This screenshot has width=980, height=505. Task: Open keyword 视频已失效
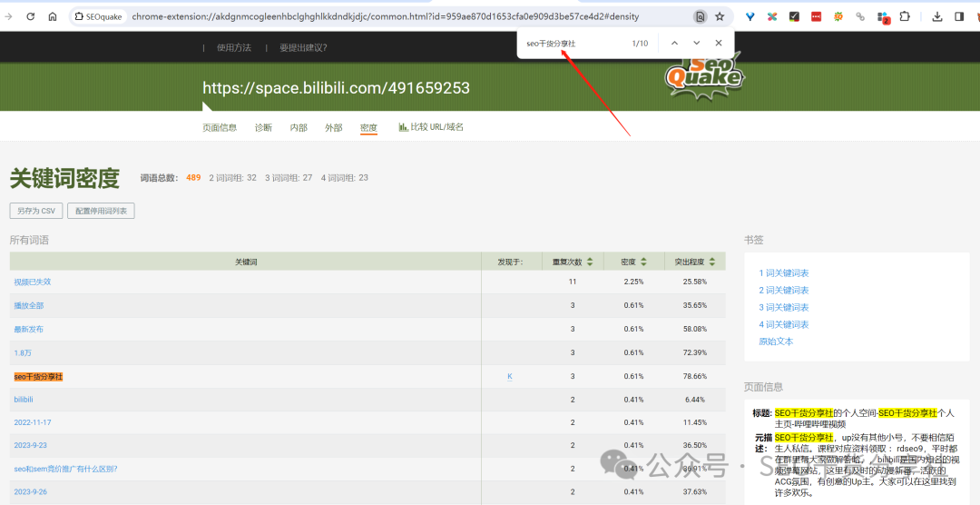[x=33, y=282]
